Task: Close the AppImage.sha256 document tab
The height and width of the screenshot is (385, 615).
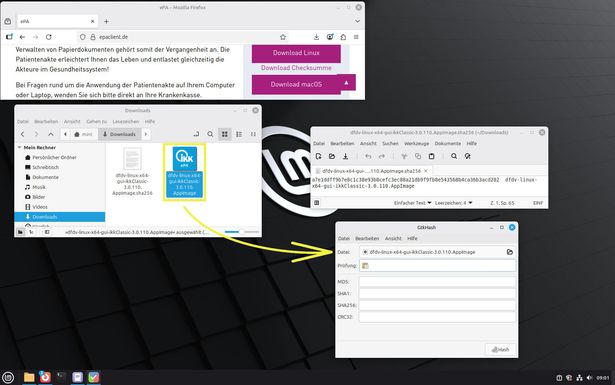Action: [x=426, y=171]
